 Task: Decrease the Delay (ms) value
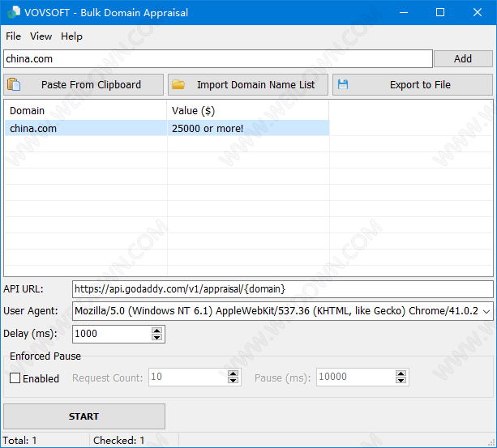(157, 338)
